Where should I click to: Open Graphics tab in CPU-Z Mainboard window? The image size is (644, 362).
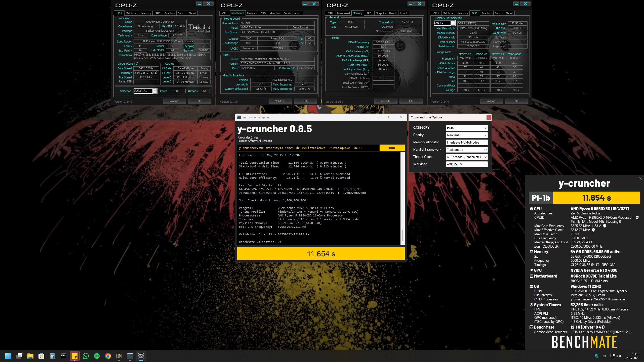(275, 13)
